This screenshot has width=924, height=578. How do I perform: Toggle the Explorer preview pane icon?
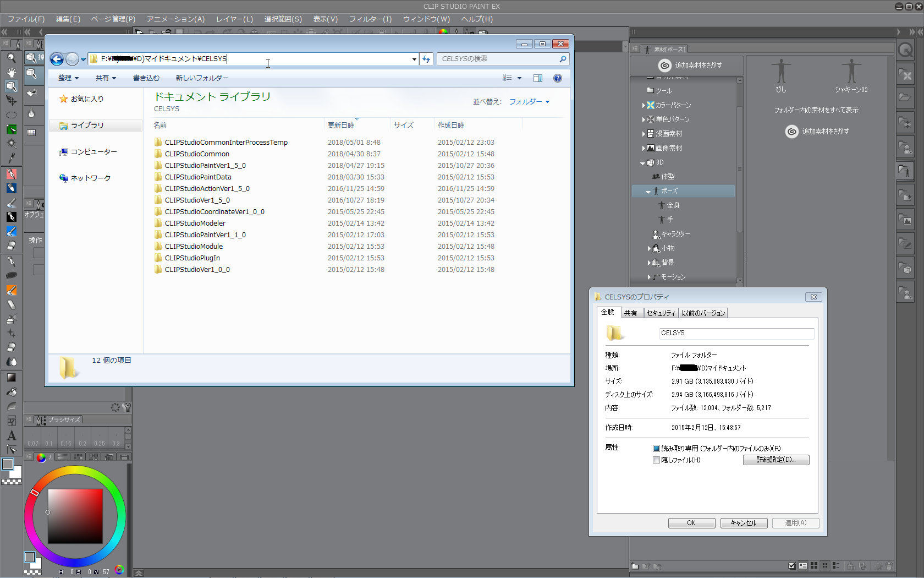(538, 78)
